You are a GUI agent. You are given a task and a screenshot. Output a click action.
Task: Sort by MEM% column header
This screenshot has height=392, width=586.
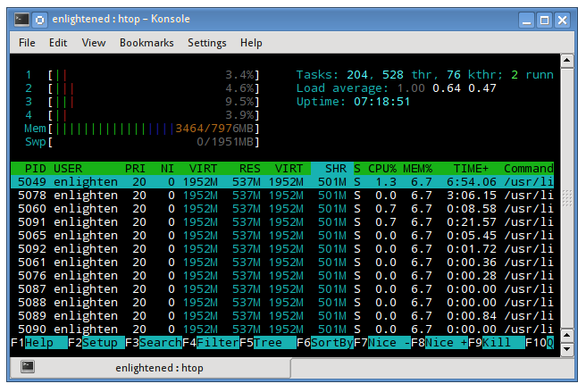(417, 169)
